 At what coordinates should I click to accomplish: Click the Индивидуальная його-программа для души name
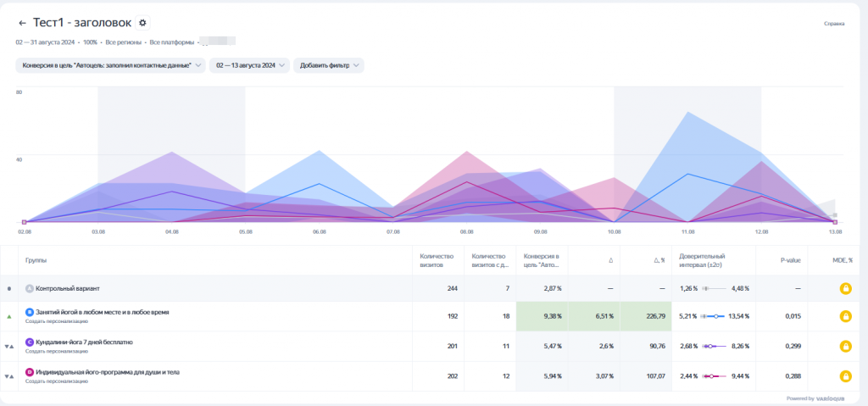coord(108,372)
